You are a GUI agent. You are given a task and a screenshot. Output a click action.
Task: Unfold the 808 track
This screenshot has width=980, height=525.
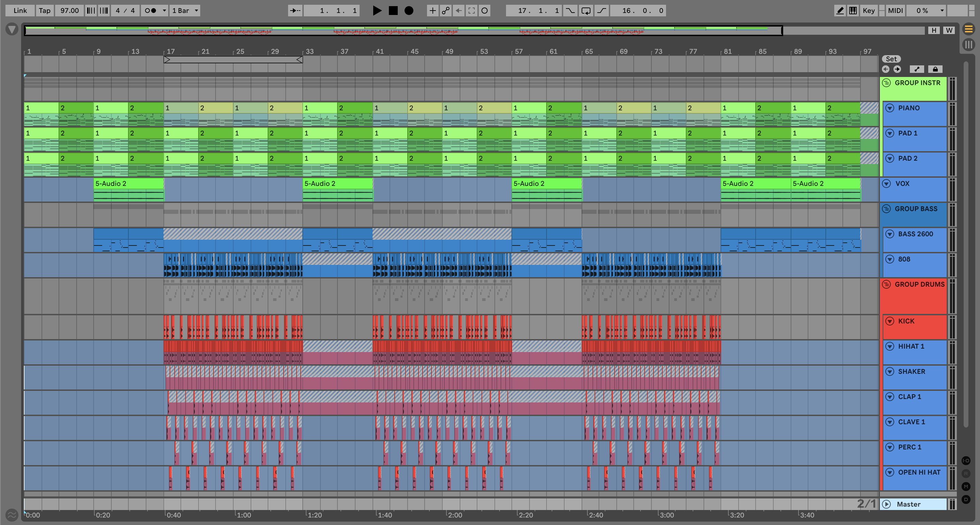click(x=889, y=259)
